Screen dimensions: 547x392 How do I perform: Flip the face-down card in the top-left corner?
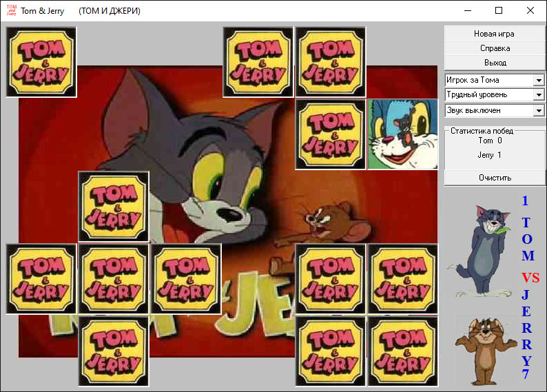click(41, 62)
